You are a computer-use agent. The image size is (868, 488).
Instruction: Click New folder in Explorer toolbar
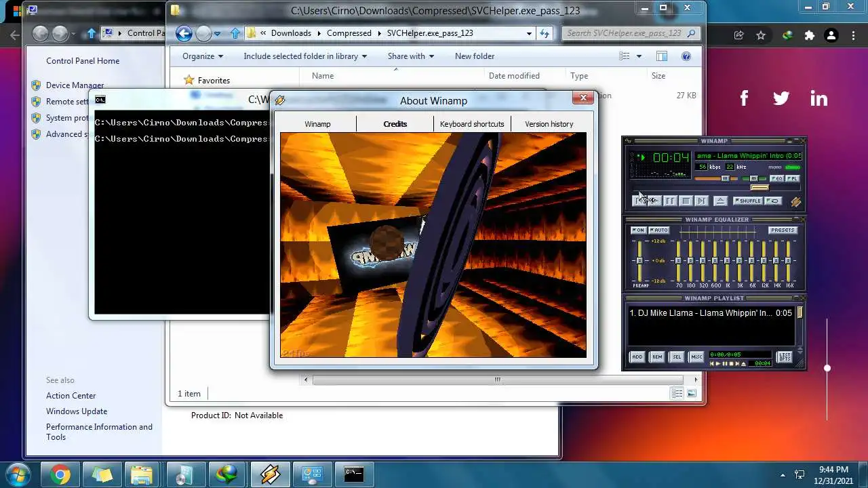tap(475, 56)
